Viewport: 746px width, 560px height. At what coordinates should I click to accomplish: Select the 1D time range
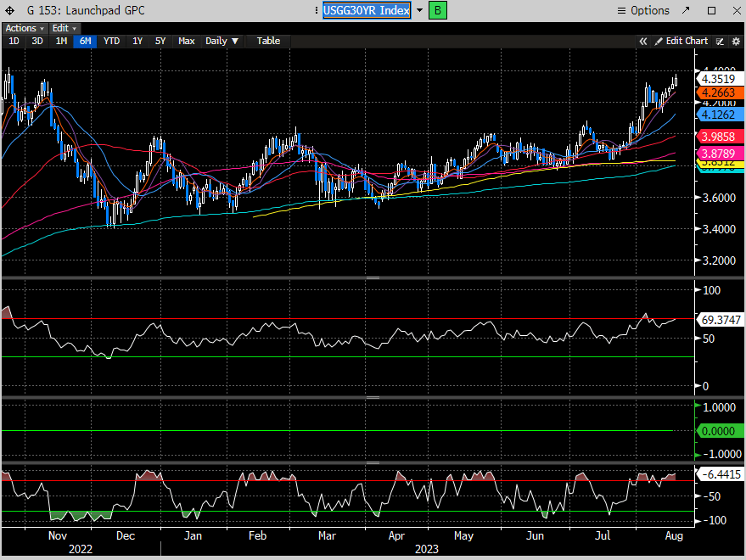pos(14,41)
